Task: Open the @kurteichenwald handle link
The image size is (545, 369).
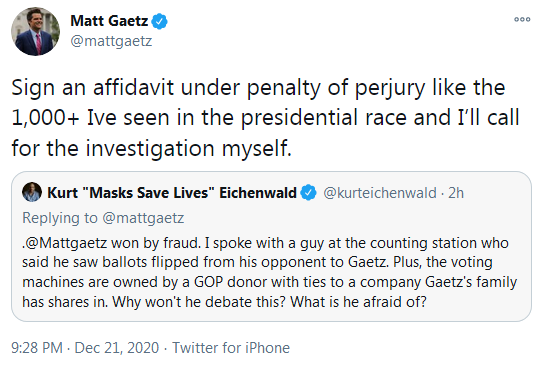Action: tap(380, 193)
